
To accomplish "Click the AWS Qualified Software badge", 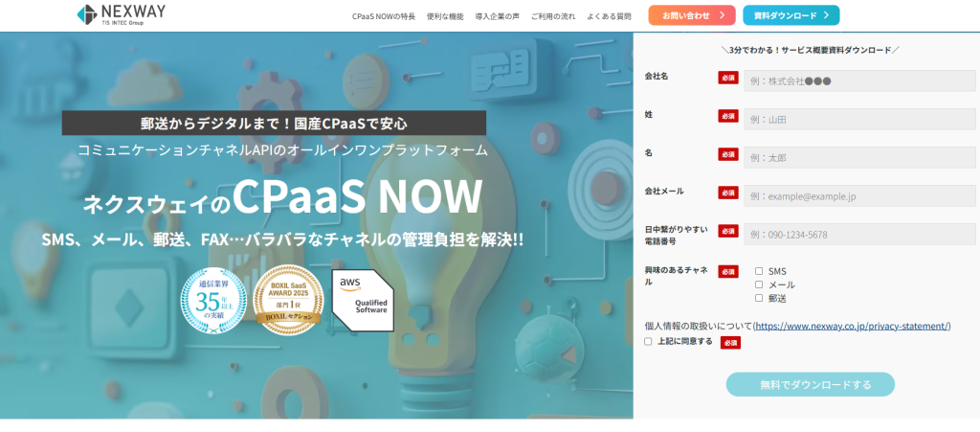I will 363,300.
